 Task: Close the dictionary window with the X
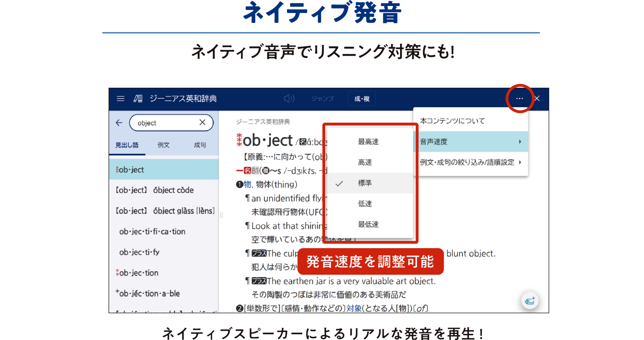[x=537, y=99]
